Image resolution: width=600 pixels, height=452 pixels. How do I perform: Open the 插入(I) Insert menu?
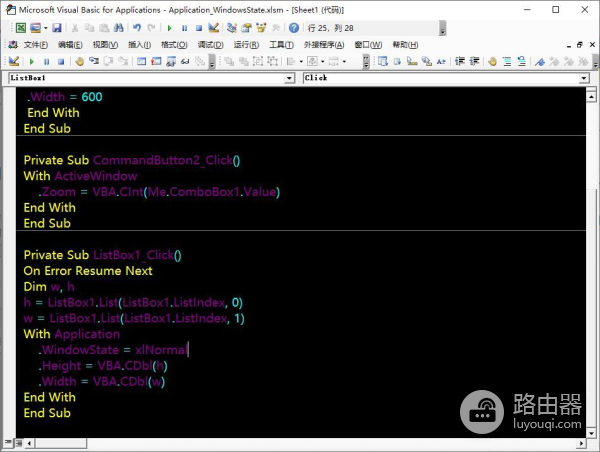[x=139, y=45]
